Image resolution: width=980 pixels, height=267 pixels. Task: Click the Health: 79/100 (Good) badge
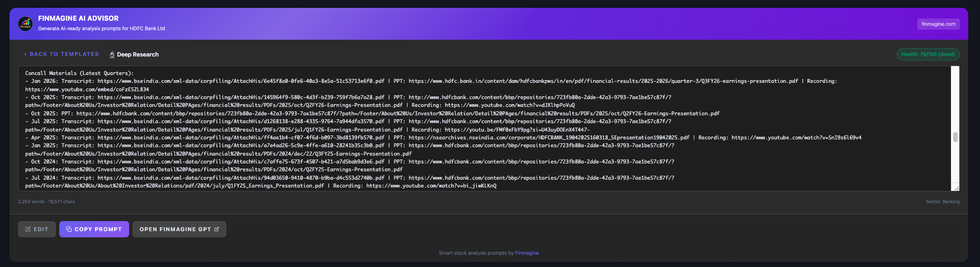point(928,54)
